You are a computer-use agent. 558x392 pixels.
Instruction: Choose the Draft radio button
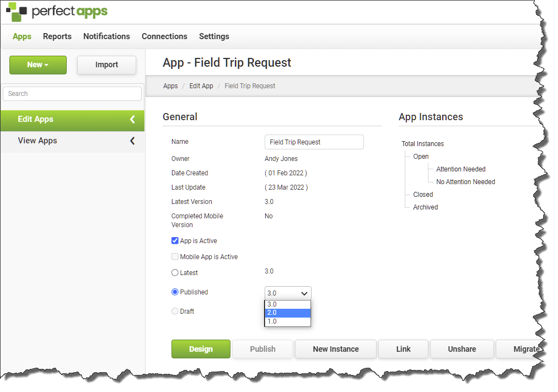click(175, 312)
